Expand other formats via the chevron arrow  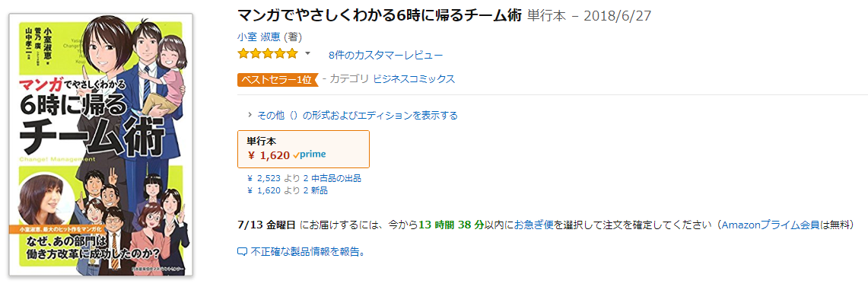click(x=251, y=115)
